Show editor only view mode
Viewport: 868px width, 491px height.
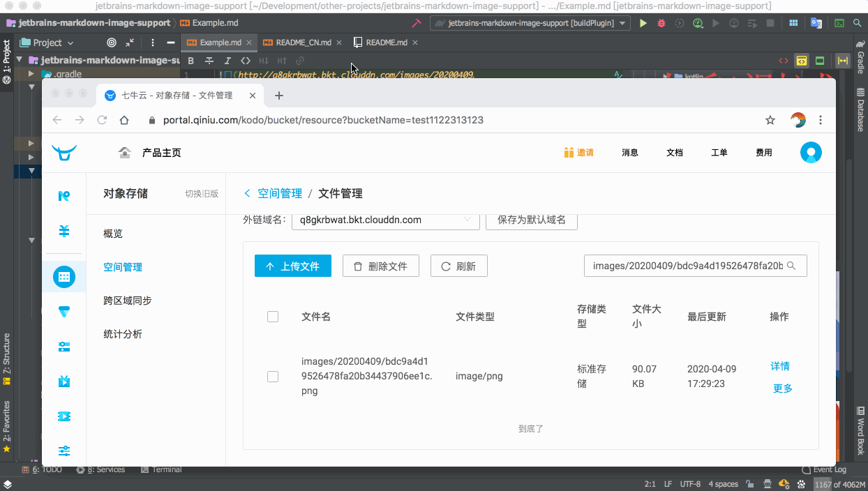784,61
